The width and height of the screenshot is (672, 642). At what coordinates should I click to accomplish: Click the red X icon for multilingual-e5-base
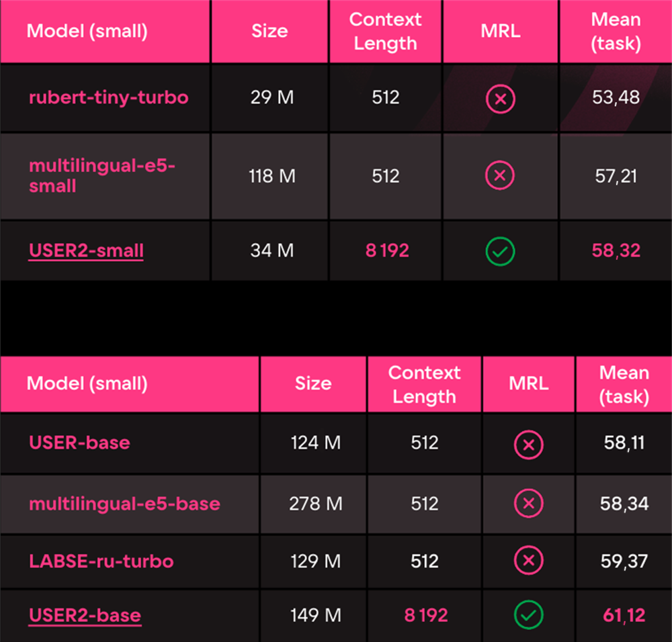(x=528, y=504)
